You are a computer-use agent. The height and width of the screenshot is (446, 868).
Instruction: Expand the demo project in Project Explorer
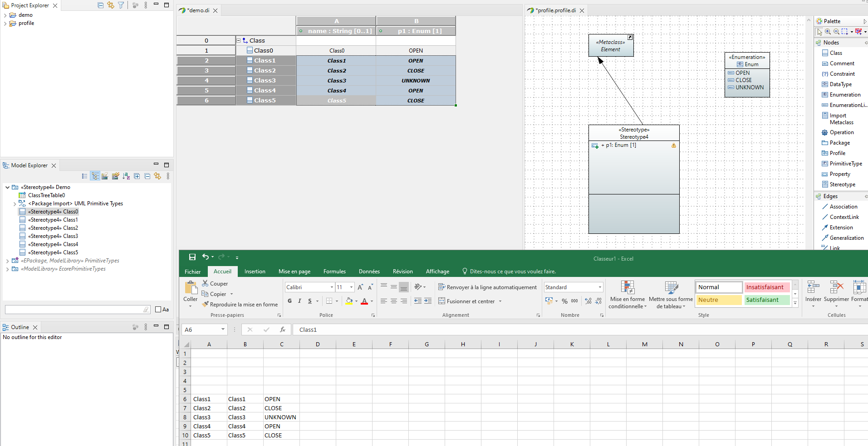(x=5, y=15)
